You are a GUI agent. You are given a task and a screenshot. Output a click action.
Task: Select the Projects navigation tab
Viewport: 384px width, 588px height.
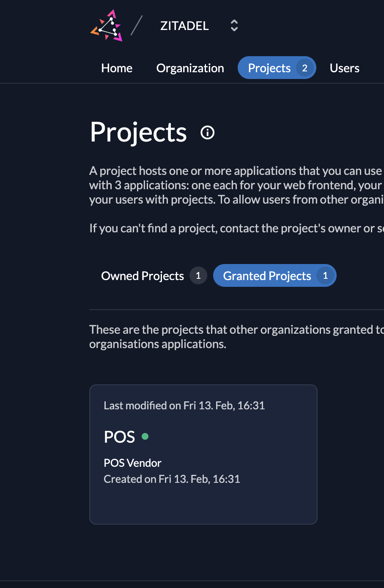(x=269, y=68)
